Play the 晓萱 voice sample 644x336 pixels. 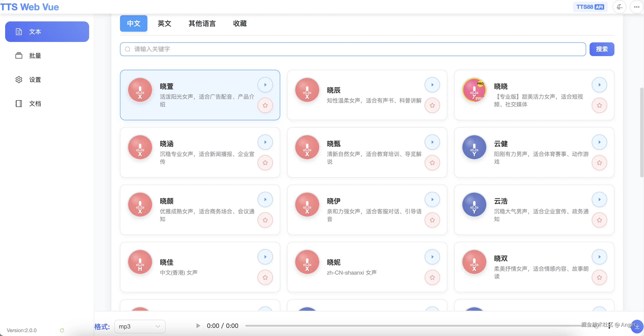[x=265, y=85]
